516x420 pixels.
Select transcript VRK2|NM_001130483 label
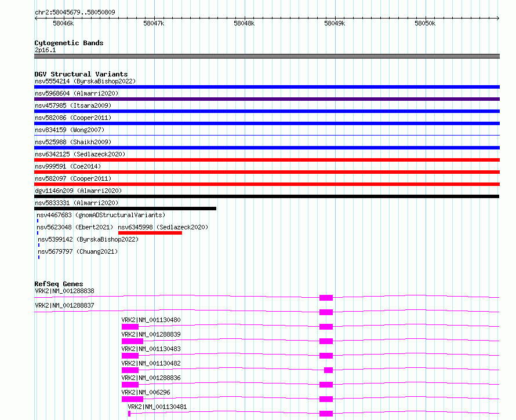151,349
